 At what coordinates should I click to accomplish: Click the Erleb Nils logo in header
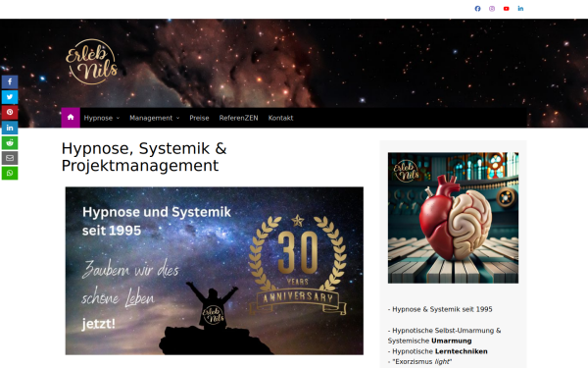click(x=92, y=62)
